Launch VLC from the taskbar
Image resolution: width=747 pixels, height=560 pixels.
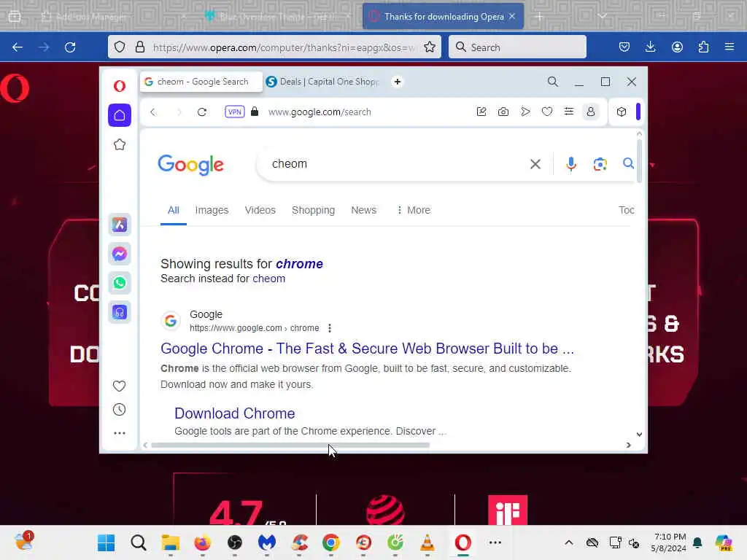coord(427,542)
